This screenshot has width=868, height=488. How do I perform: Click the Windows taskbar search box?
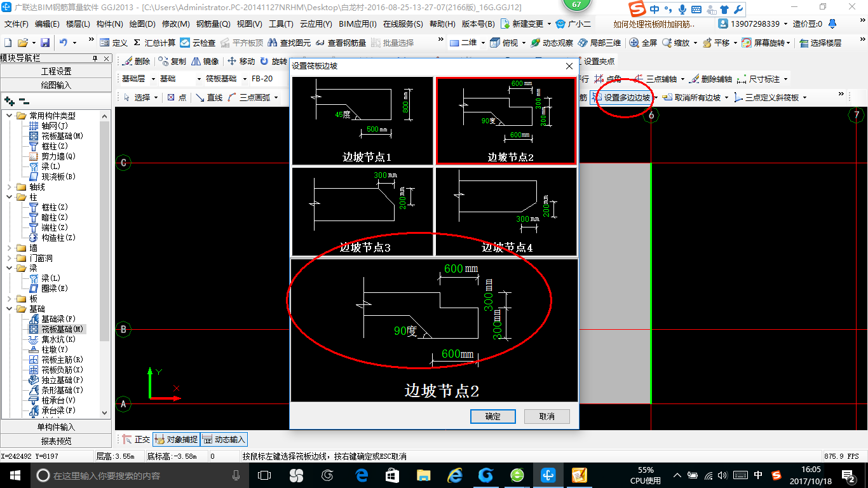click(139, 475)
